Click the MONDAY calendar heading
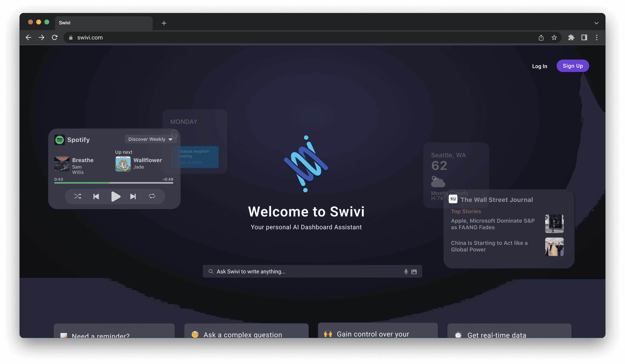625x364 pixels. (x=184, y=122)
